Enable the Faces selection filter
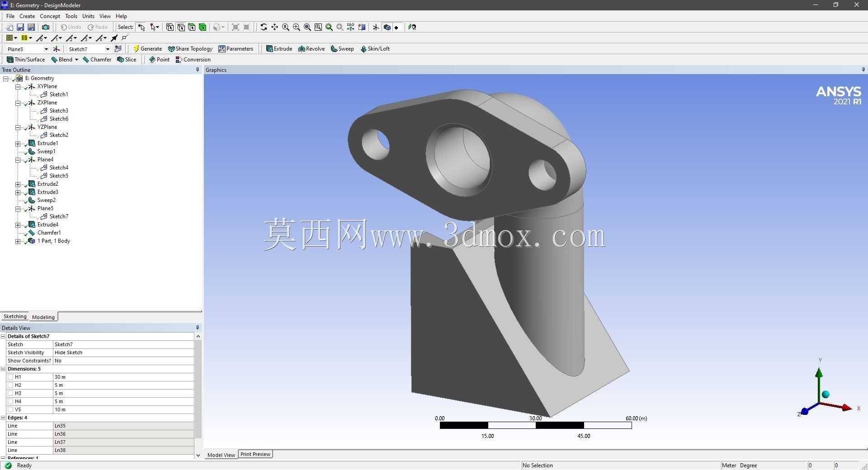The width and height of the screenshot is (868, 470). [192, 27]
